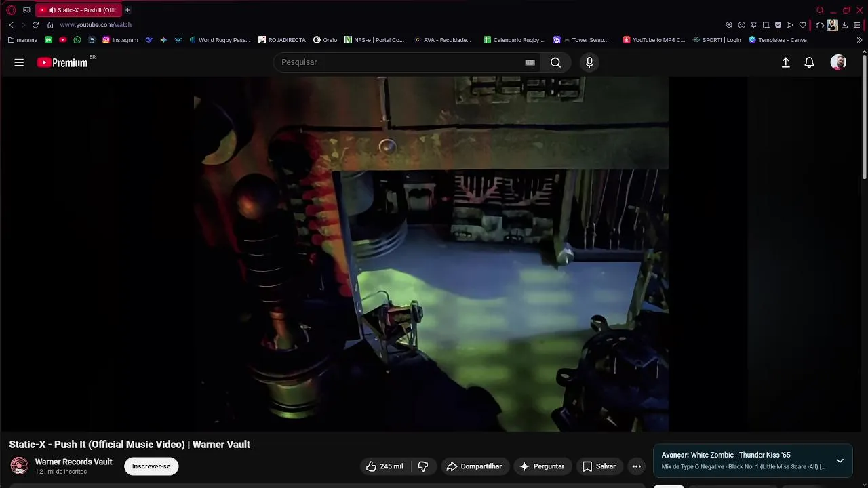
Task: Click the pinboard pin icon
Action: coord(753,25)
